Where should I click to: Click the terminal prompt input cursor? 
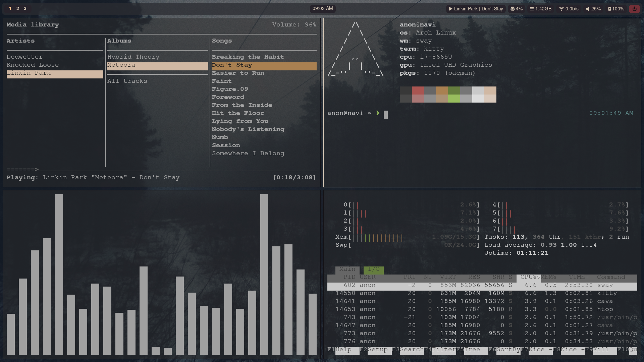(x=385, y=114)
